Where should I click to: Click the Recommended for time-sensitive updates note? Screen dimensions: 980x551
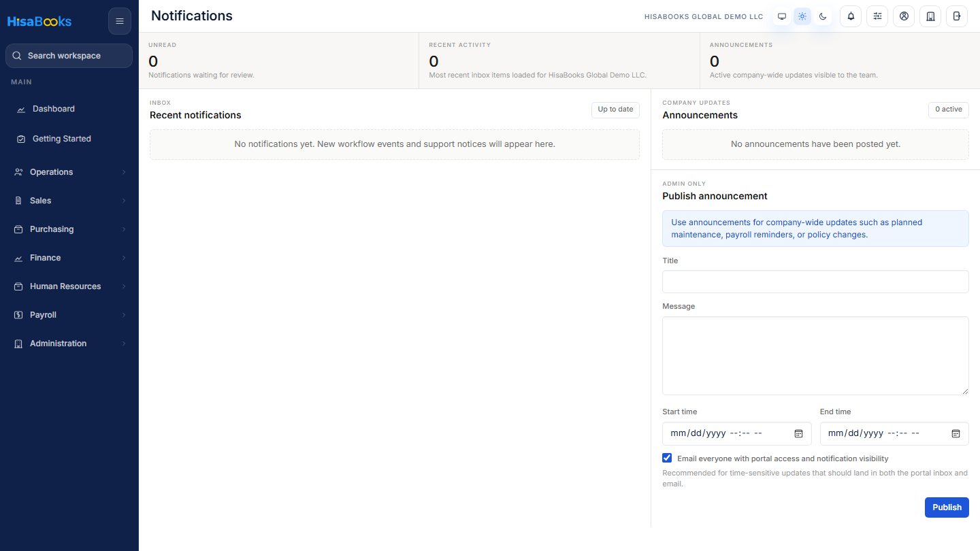815,478
